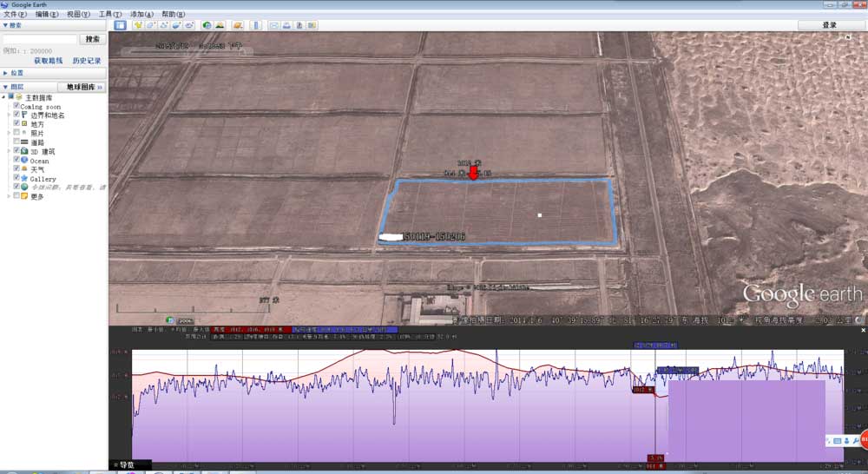The width and height of the screenshot is (868, 474).
Task: Open the 视图 menu
Action: (x=78, y=14)
